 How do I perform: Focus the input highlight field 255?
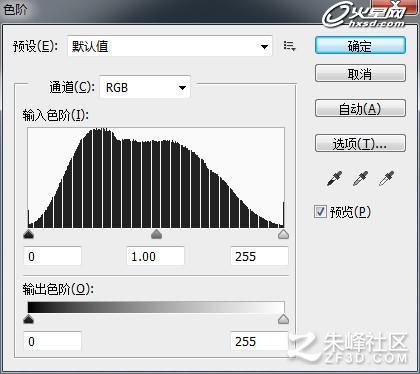(259, 256)
